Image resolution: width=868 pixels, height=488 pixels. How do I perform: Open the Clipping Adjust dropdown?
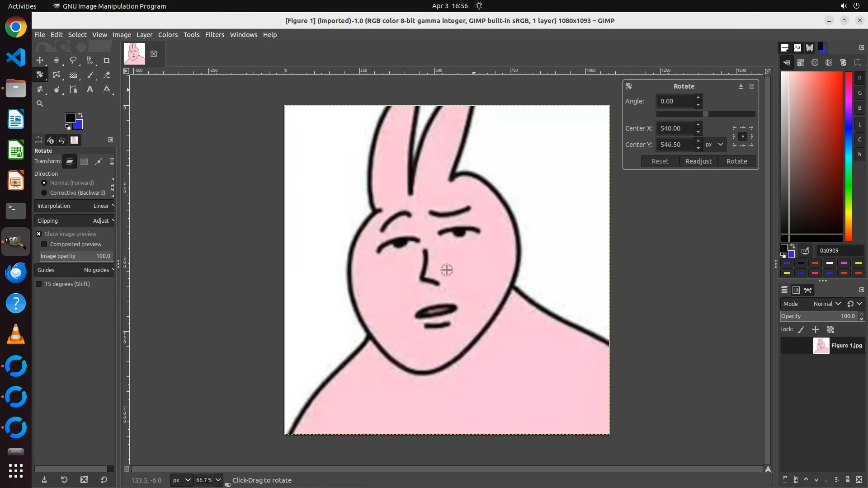coord(75,221)
